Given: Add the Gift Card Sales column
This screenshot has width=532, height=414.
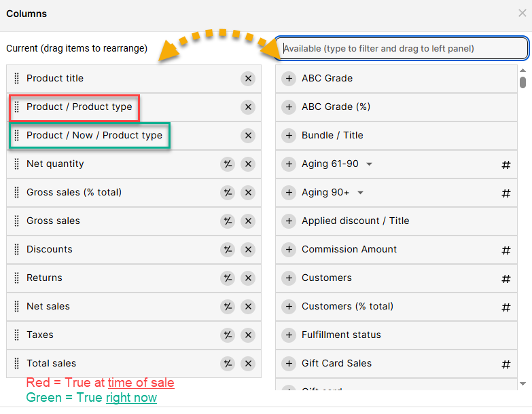Looking at the screenshot, I should 289,364.
